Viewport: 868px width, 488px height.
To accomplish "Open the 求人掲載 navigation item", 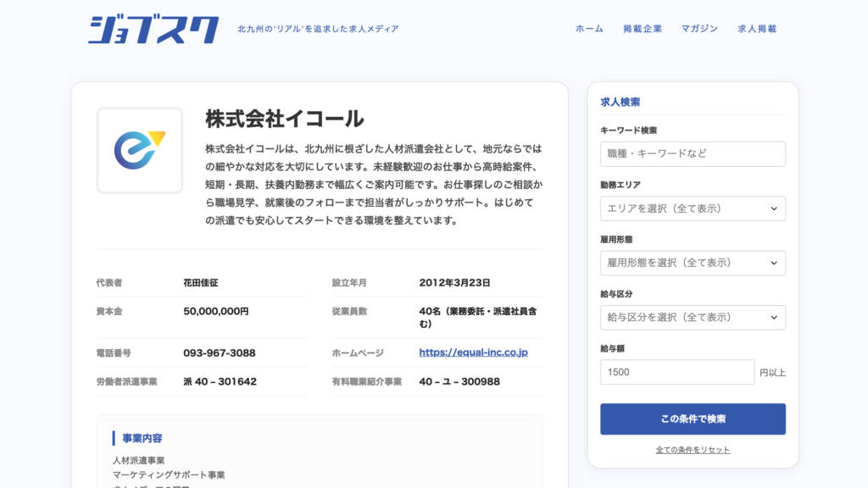I will point(757,29).
